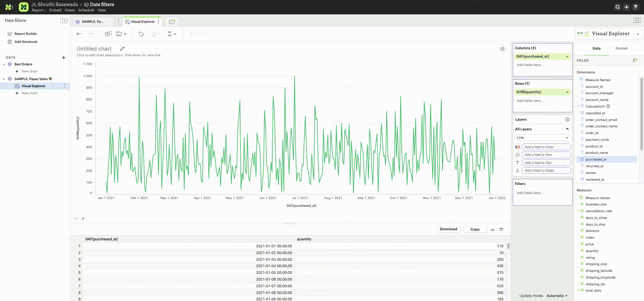This screenshot has height=301, width=644.
Task: Open chart settings gear icon
Action: coord(502,49)
